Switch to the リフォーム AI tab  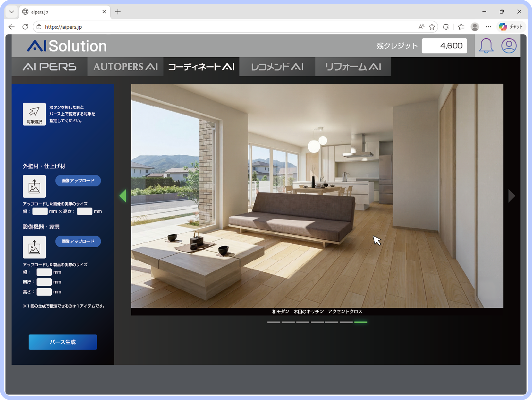point(353,67)
